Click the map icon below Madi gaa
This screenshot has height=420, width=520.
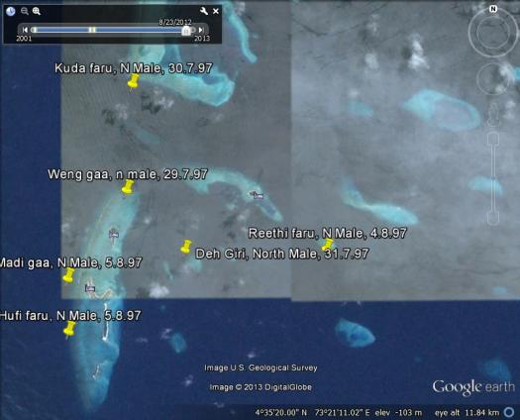click(90, 288)
